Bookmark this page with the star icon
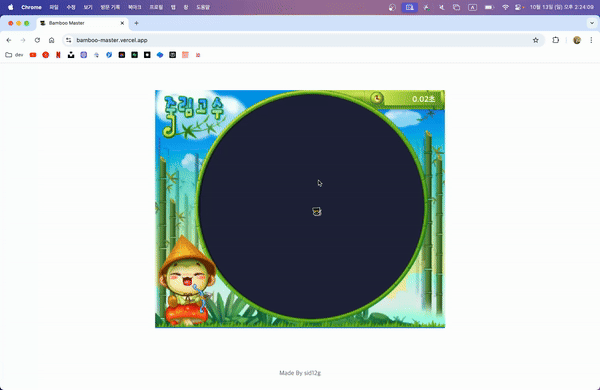The image size is (600, 390). 535,40
